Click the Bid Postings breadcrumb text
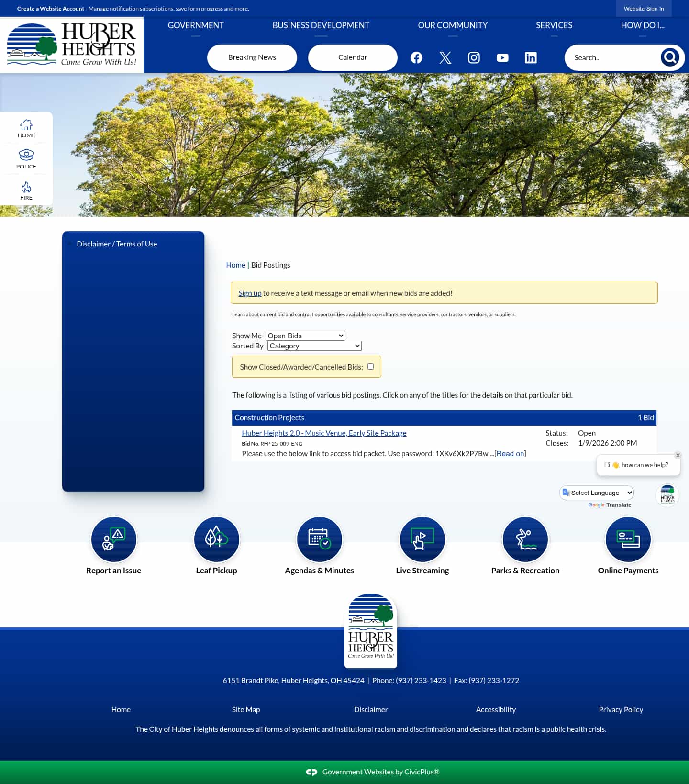 (270, 265)
